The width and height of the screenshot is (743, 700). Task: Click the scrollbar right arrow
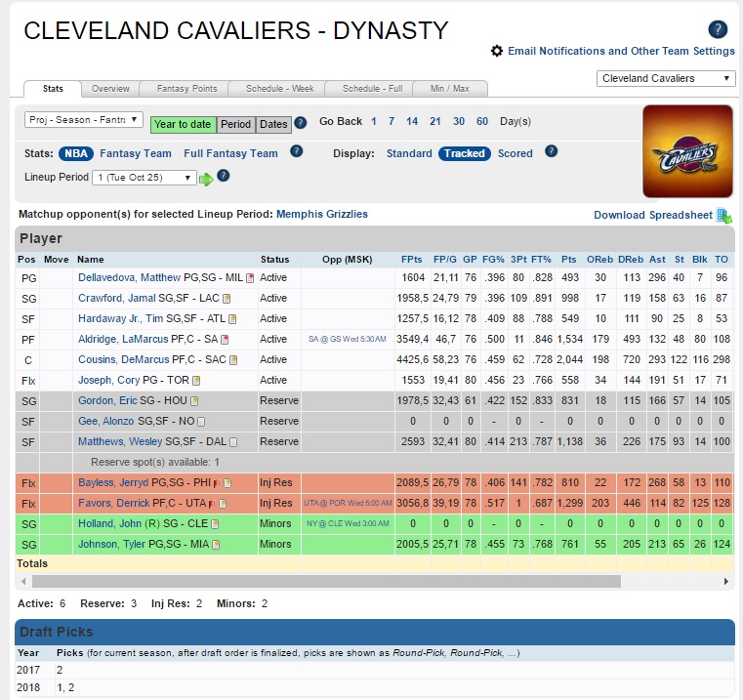click(726, 581)
